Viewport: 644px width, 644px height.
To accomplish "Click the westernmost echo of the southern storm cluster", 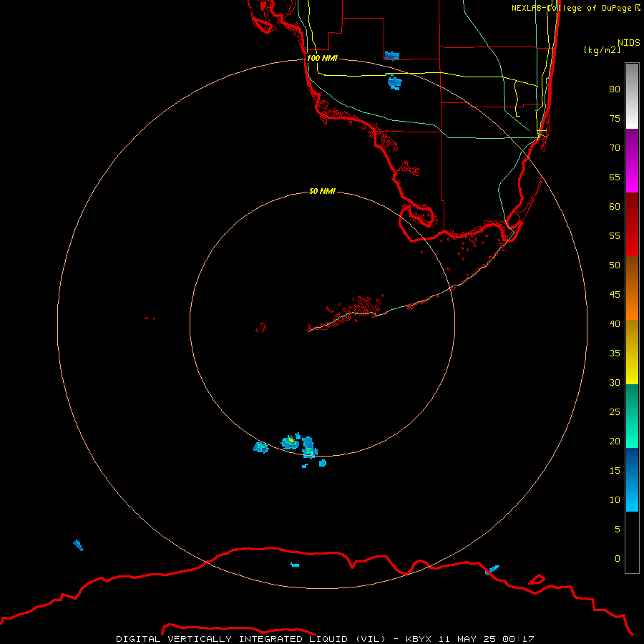I will pyautogui.click(x=260, y=447).
